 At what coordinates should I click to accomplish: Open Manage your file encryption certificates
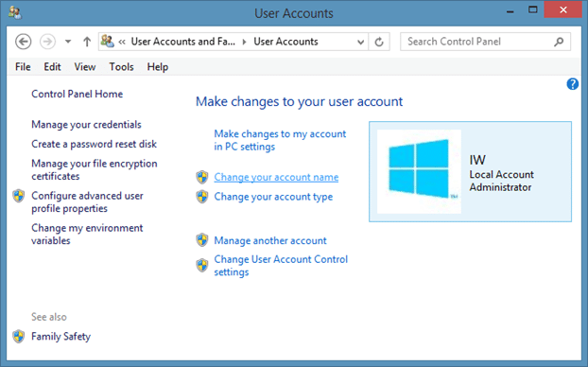click(x=95, y=169)
